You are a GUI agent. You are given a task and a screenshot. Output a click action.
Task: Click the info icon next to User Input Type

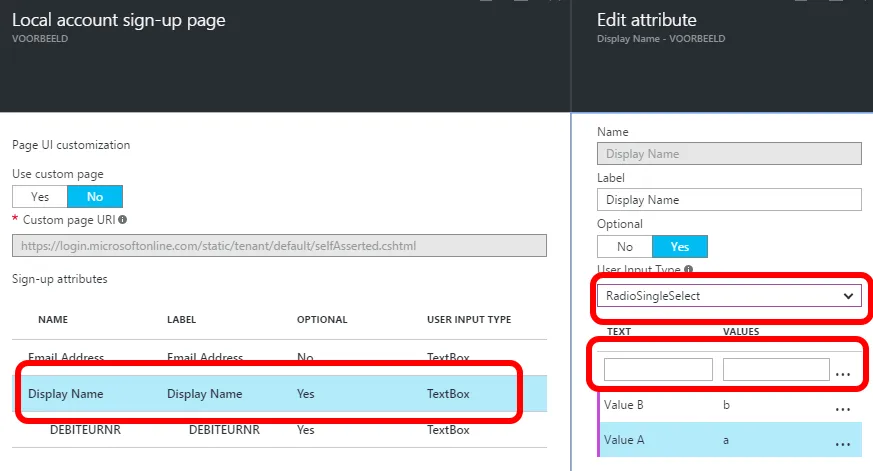(690, 270)
